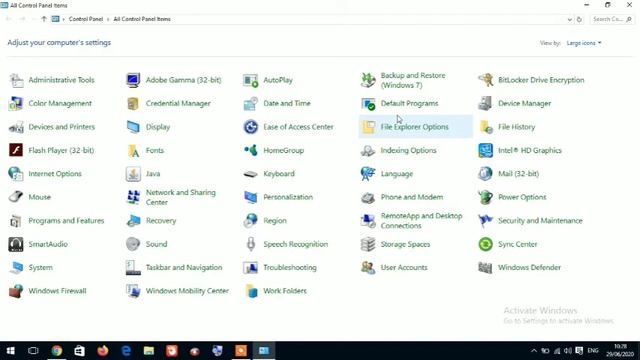Click the Internet Options icon
Viewport: 640px width, 360px height.
(16, 174)
